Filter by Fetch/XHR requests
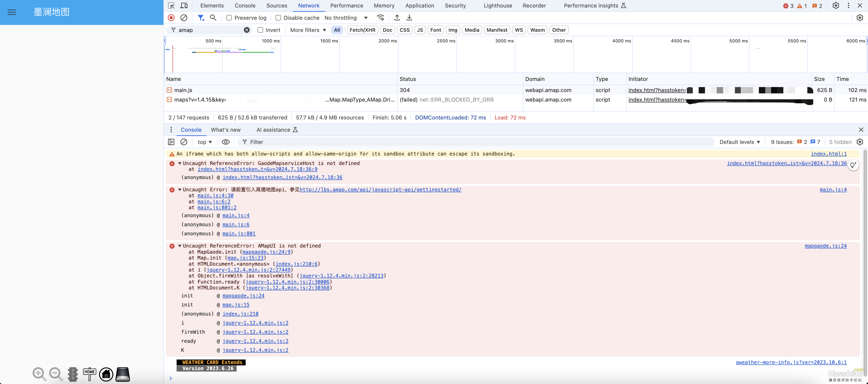This screenshot has height=384, width=868. pyautogui.click(x=362, y=30)
